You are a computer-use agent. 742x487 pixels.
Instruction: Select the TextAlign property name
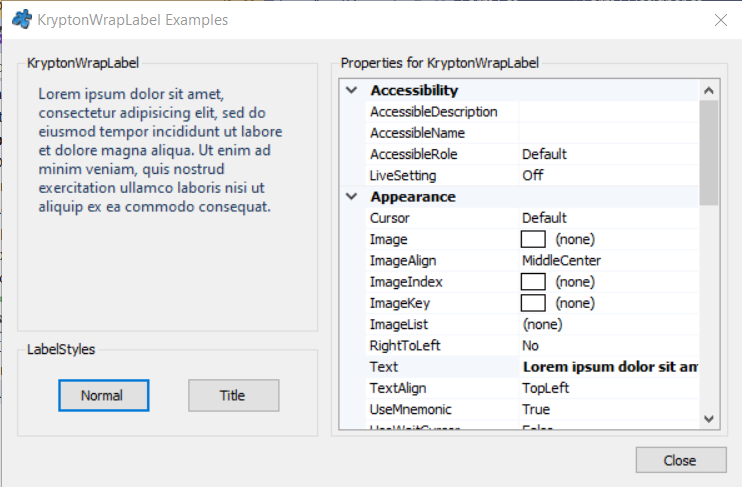[398, 389]
